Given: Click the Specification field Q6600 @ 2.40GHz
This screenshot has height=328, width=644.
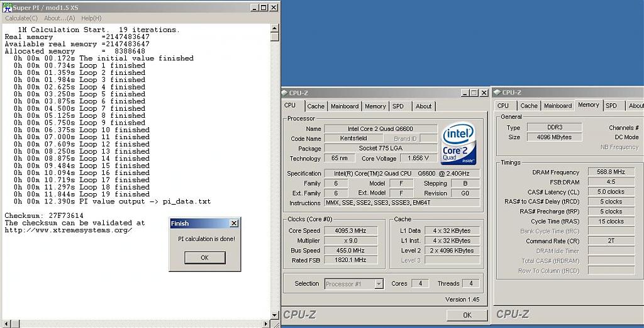Looking at the screenshot, I should click(x=402, y=174).
